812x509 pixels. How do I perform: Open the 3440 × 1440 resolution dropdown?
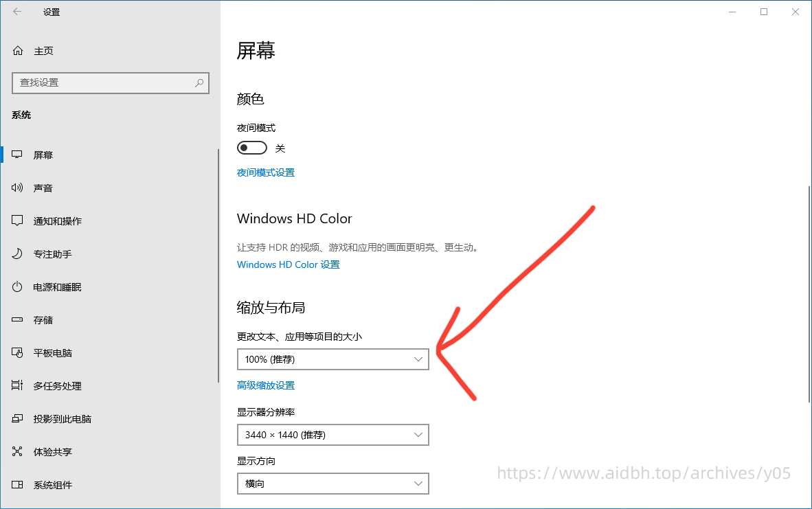coord(332,435)
